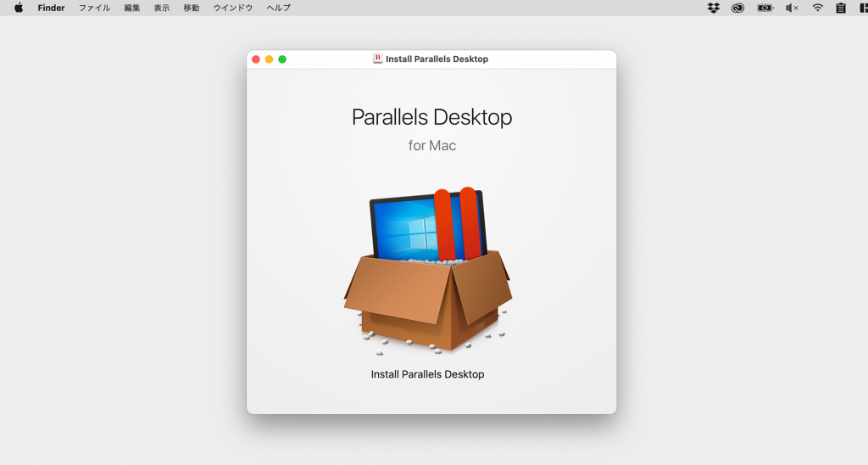The width and height of the screenshot is (868, 465).
Task: Open the ファイル menu
Action: tap(94, 8)
